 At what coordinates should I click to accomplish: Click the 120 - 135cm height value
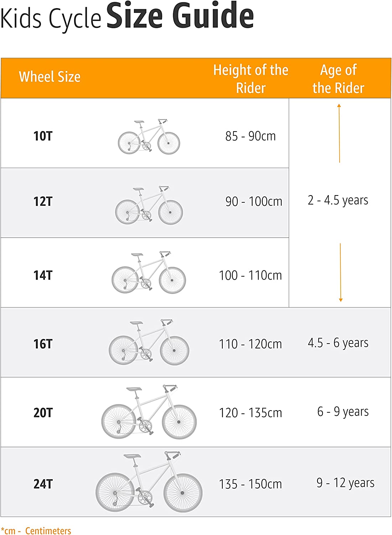click(x=251, y=413)
